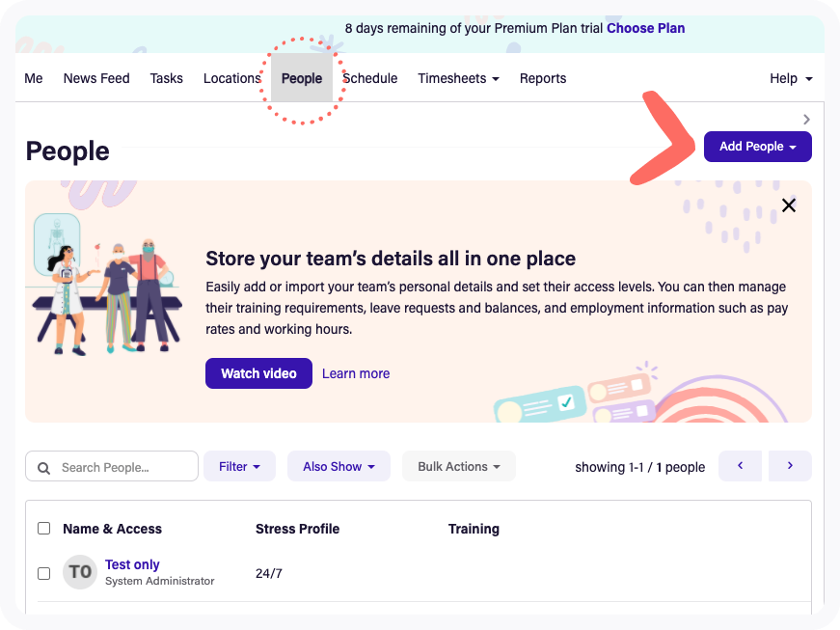Open the Timesheets menu

click(x=458, y=79)
